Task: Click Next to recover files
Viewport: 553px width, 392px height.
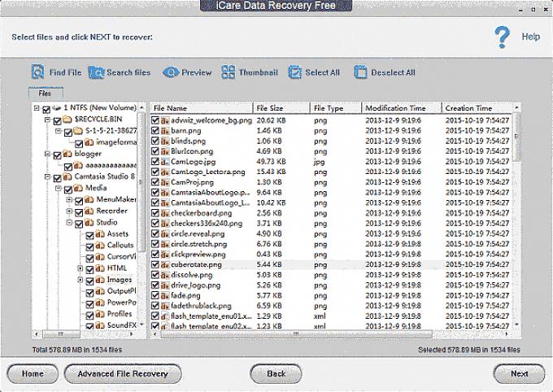Action: tap(519, 373)
